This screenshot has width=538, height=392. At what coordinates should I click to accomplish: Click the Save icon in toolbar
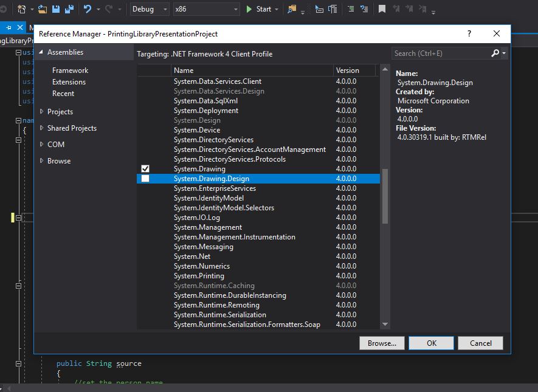pyautogui.click(x=56, y=9)
